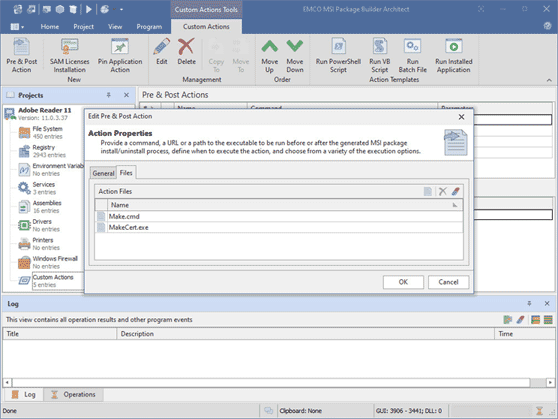Select the MakeCert.exe file row
Image resolution: width=558 pixels, height=419 pixels.
click(279, 227)
